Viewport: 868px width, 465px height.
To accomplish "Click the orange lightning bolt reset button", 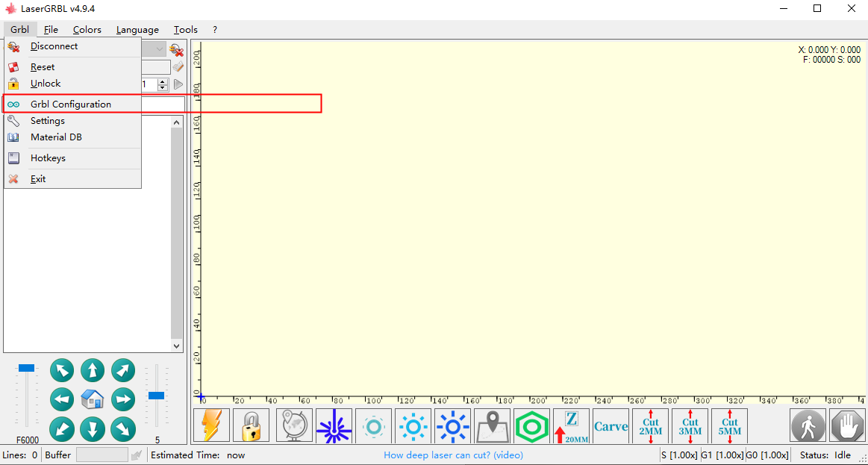I will [x=212, y=425].
